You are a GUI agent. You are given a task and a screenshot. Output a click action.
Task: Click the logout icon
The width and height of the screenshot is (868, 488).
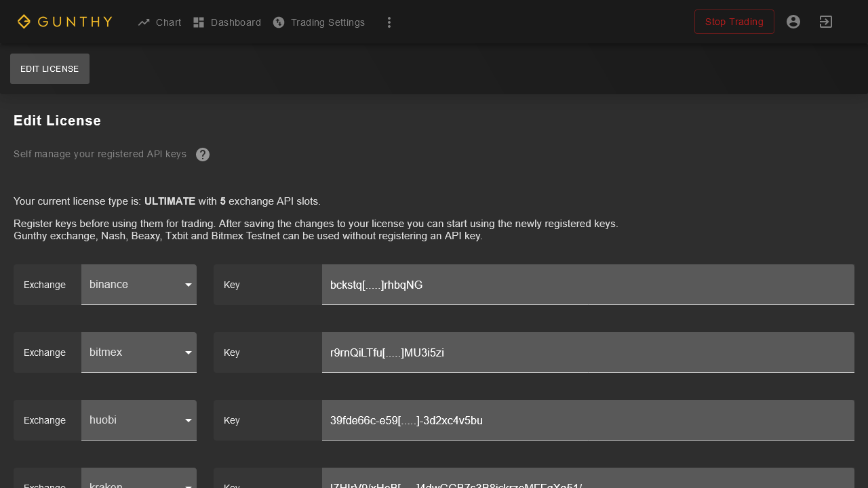(826, 22)
